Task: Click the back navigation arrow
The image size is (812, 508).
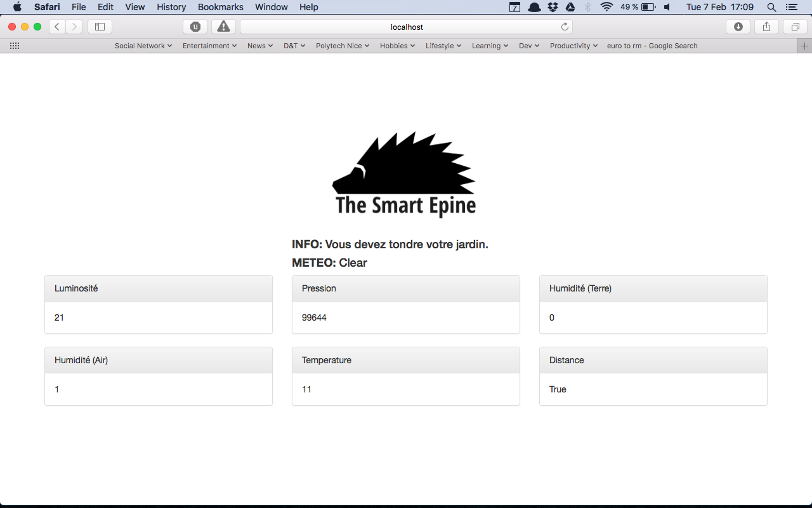Action: click(56, 26)
